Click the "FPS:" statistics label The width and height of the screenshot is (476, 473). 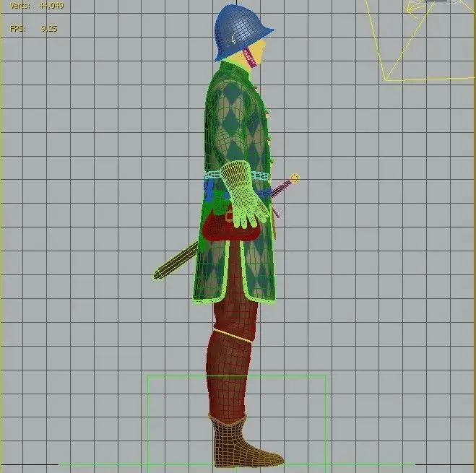pos(17,29)
